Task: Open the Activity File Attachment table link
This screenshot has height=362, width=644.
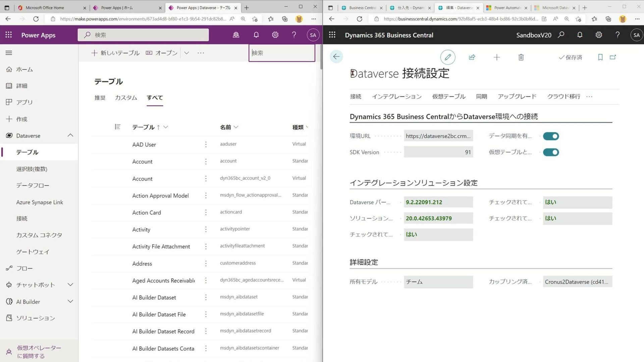Action: click(161, 246)
